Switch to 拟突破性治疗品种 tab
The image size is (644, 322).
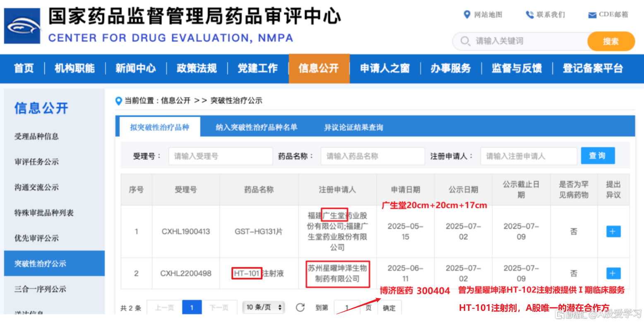[160, 127]
